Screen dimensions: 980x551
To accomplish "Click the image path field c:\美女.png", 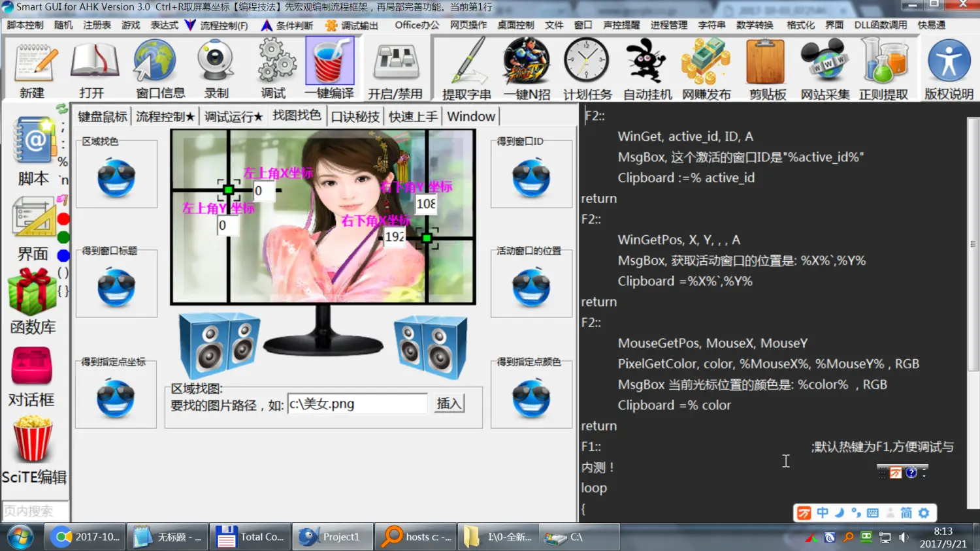I will point(357,403).
